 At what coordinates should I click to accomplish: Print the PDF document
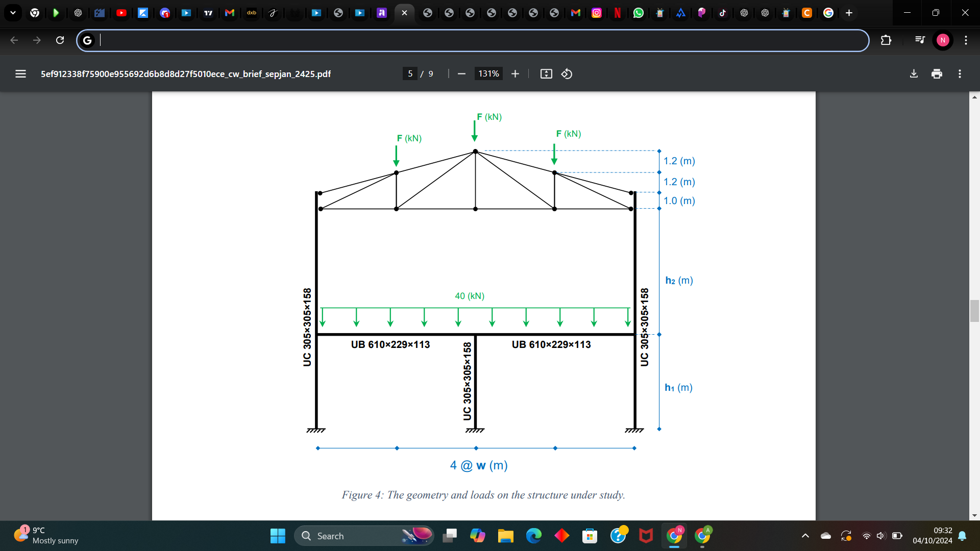tap(937, 73)
